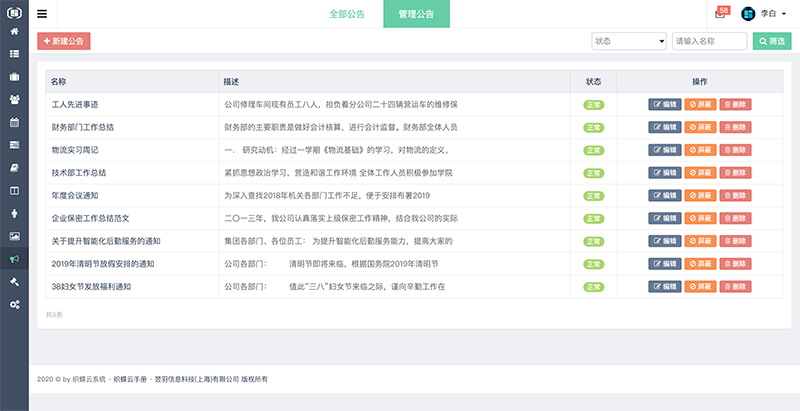This screenshot has height=411, width=800.
Task: Block the 财务部门工作总结 announcement
Action: (701, 127)
